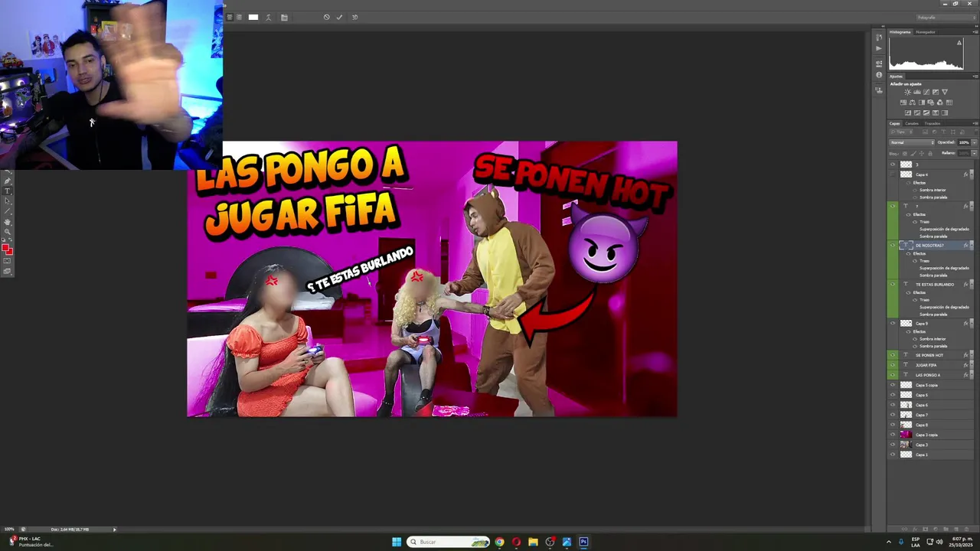Open the Capas panel options menu
This screenshot has width=980, height=551.
[x=975, y=123]
